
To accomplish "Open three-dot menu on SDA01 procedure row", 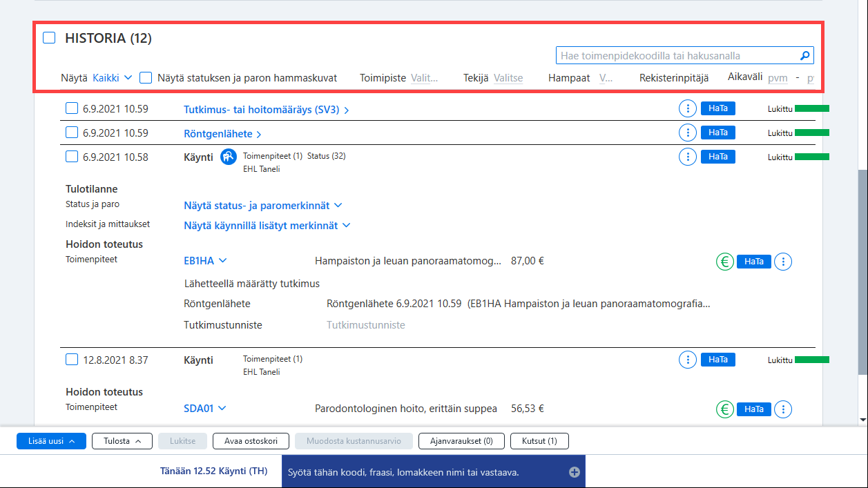I will pyautogui.click(x=783, y=409).
